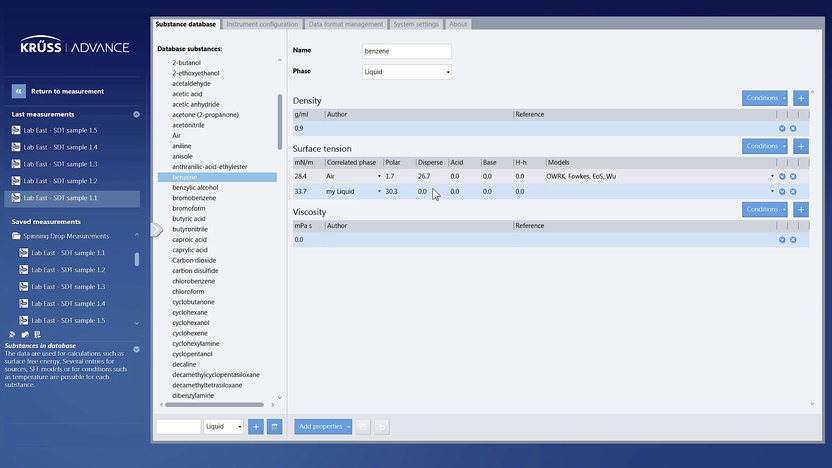This screenshot has height=468, width=832.
Task: Click the substance list horizontal scrollbar
Action: point(215,405)
